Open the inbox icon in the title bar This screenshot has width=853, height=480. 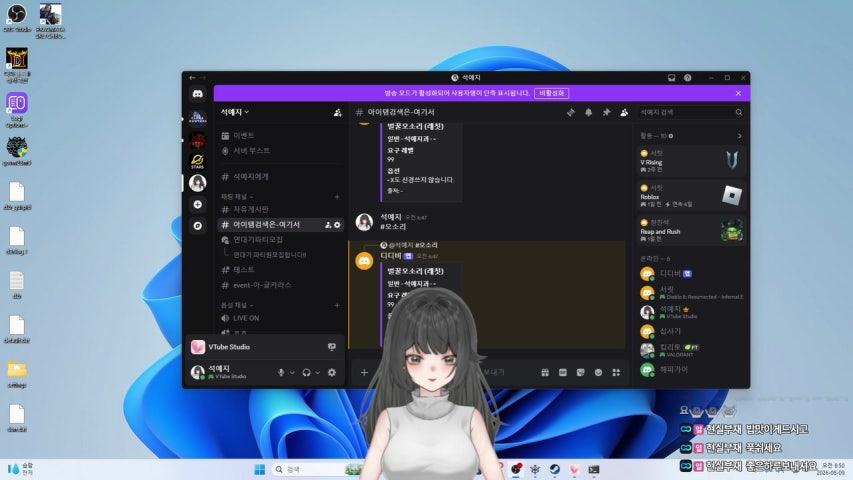pos(672,78)
